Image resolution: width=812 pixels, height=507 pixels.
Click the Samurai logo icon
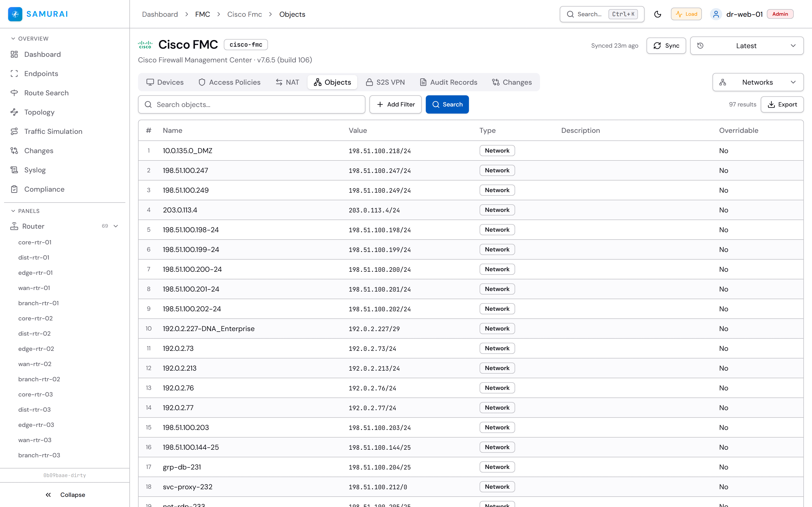[15, 14]
